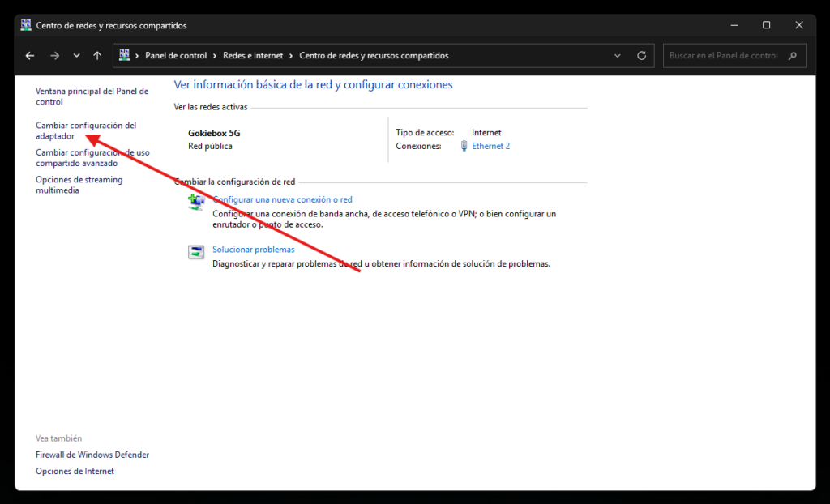
Task: Click the Control Panel icon in address bar
Action: [125, 56]
